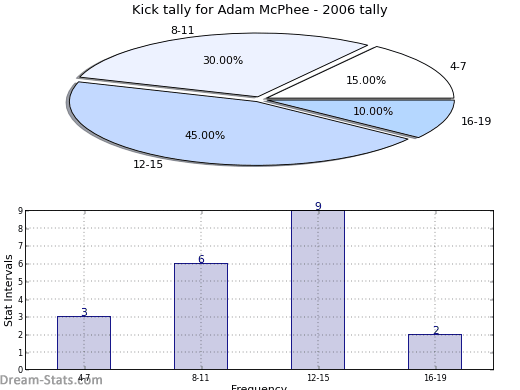The width and height of the screenshot is (520, 390).
Task: Select the bar with value 3
Action: (84, 343)
